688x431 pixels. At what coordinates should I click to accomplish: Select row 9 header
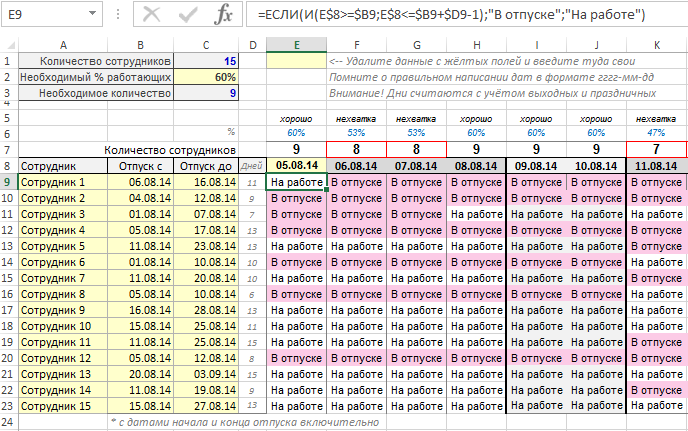[x=8, y=182]
